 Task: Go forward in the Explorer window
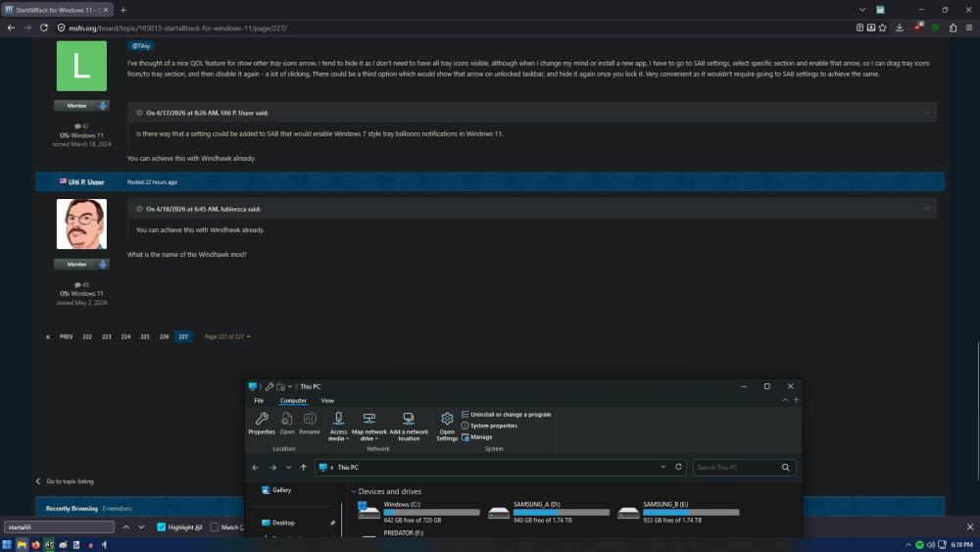pos(272,468)
